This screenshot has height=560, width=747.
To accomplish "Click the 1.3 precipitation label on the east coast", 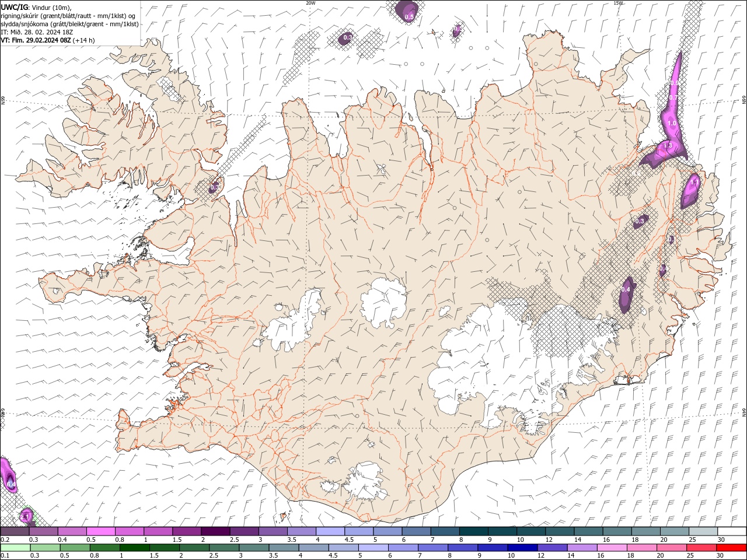I will pyautogui.click(x=668, y=145).
